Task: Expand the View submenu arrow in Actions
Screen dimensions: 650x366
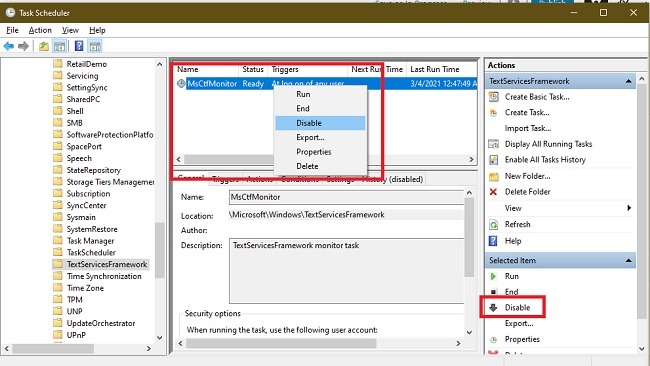Action: pyautogui.click(x=629, y=208)
